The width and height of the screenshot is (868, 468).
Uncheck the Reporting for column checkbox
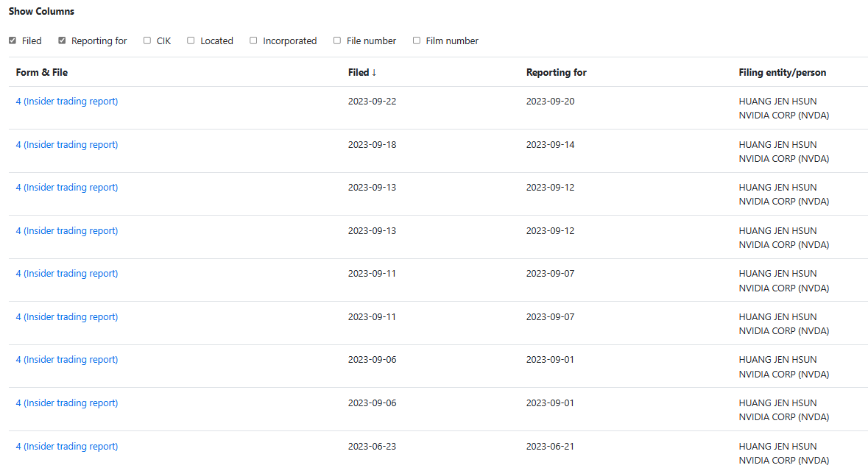pyautogui.click(x=62, y=40)
